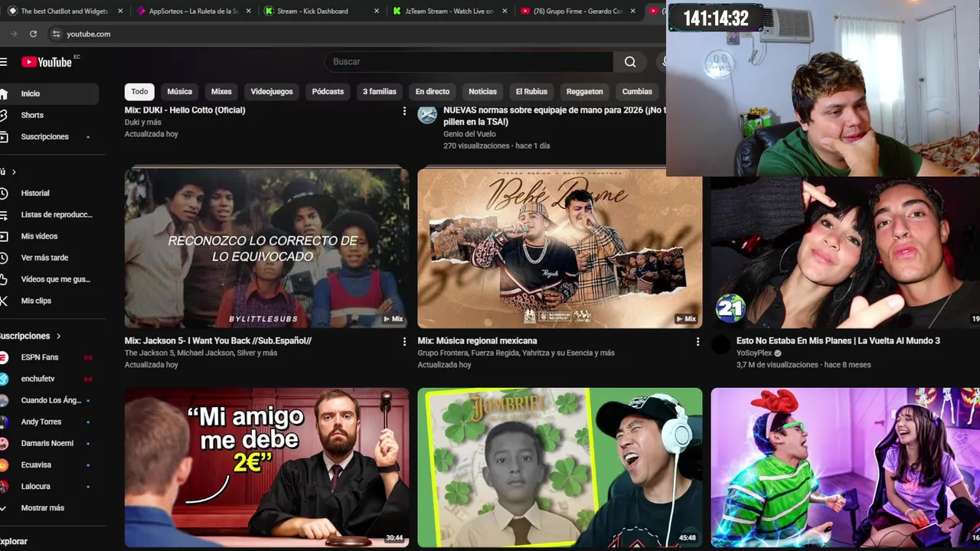Select the Música filter chip
Image resolution: width=980 pixels, height=551 pixels.
[x=180, y=92]
